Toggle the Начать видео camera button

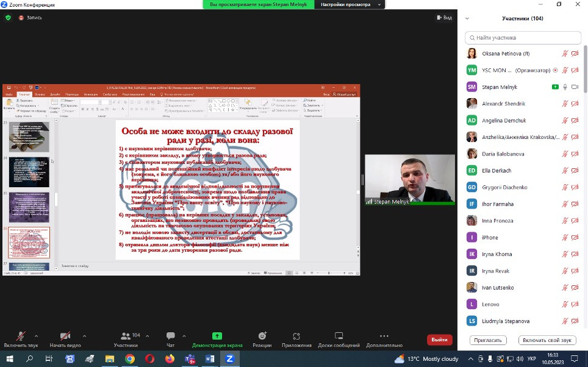(65, 339)
